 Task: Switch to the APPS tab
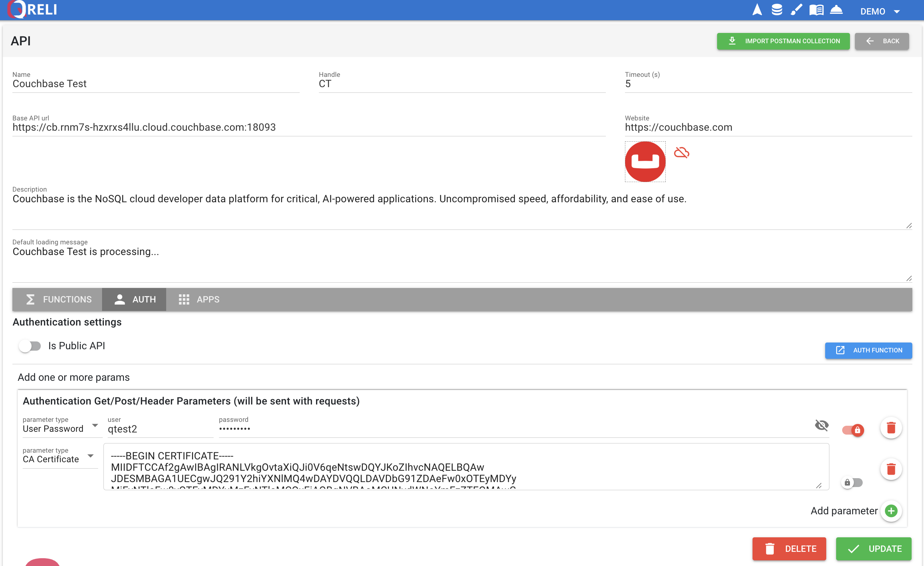click(x=199, y=300)
